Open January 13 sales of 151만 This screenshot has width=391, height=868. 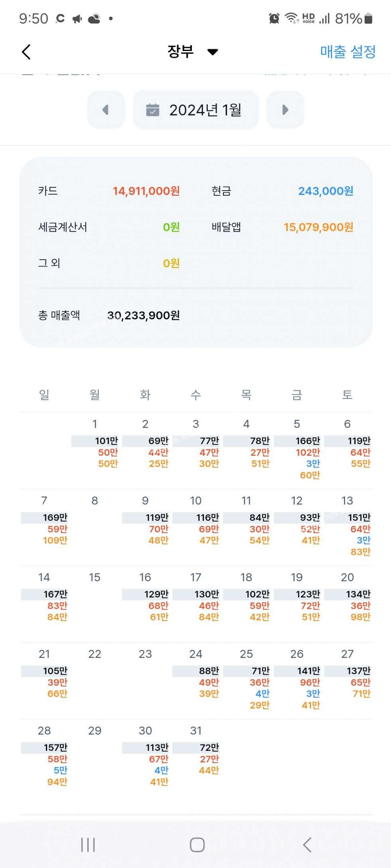359,518
